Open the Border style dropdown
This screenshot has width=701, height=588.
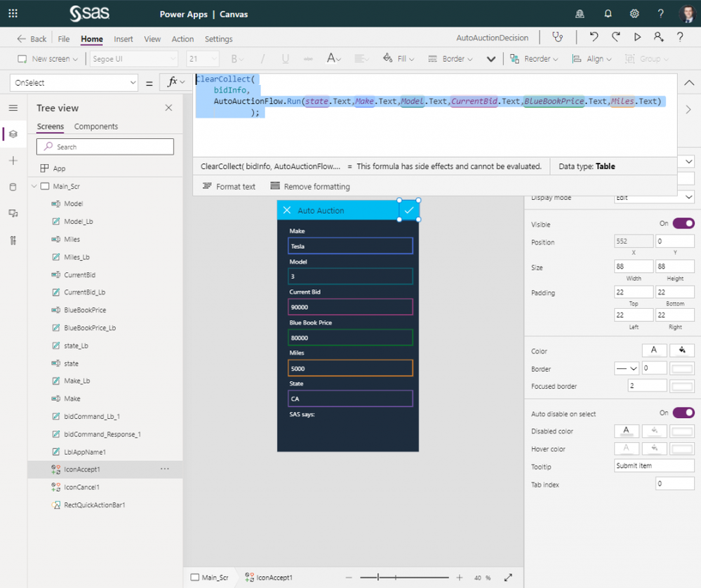[625, 368]
